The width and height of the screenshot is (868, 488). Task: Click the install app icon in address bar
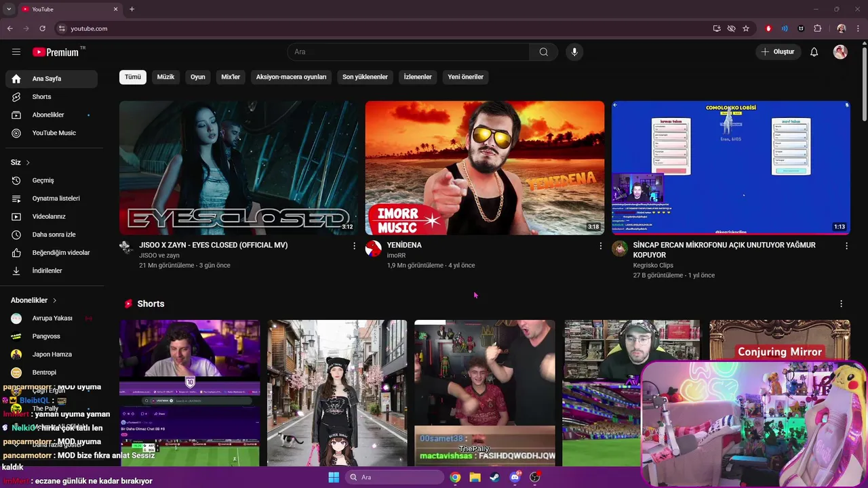click(x=717, y=28)
